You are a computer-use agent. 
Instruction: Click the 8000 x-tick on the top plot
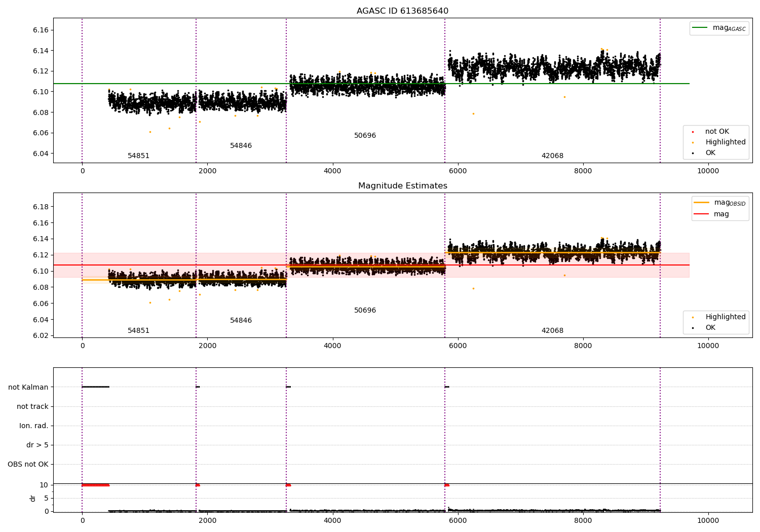583,171
